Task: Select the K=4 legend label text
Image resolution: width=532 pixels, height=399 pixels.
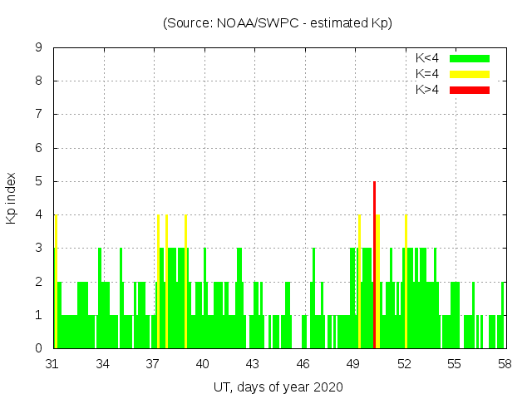Action: [x=428, y=74]
